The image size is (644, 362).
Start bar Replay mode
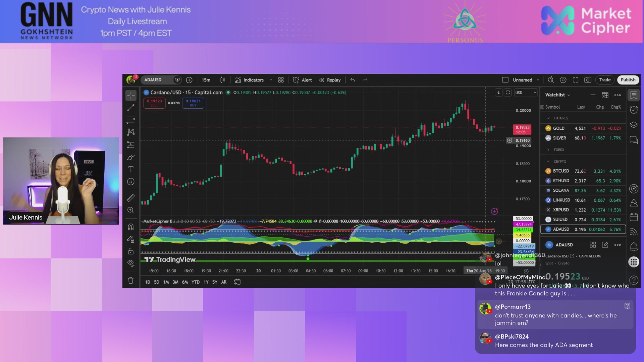click(330, 80)
